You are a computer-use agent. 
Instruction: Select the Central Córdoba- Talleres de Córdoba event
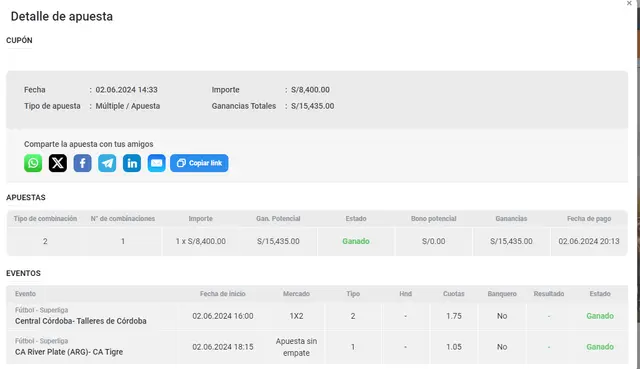tap(81, 321)
